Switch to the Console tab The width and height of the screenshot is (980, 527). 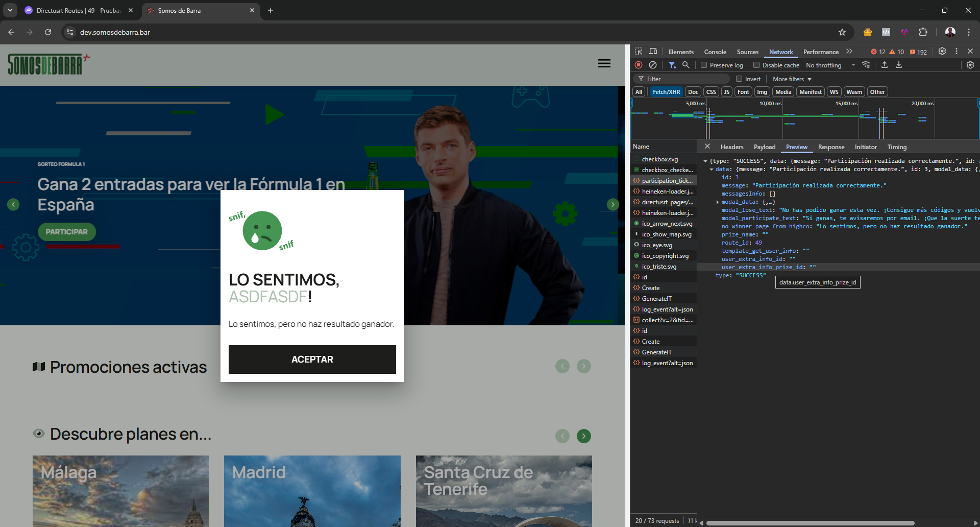pos(715,52)
